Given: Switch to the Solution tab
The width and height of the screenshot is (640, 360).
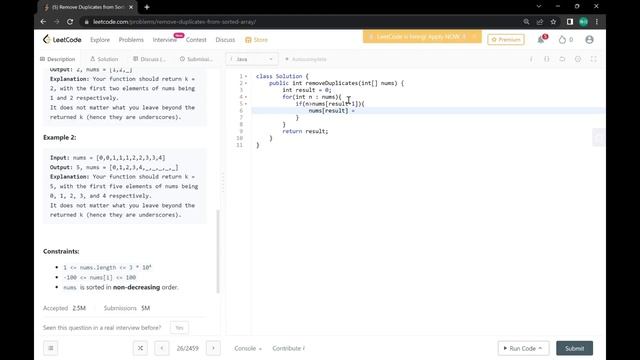Looking at the screenshot, I should pos(104,59).
